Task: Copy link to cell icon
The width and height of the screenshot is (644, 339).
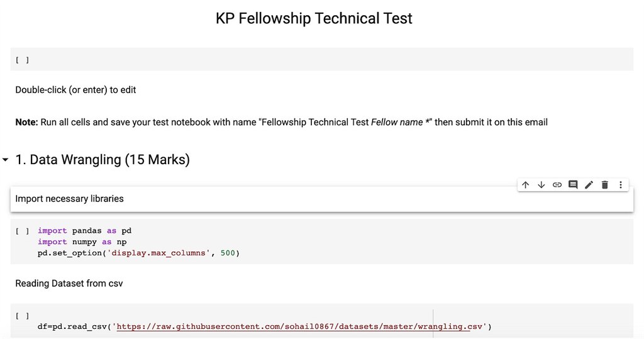Action: 557,185
